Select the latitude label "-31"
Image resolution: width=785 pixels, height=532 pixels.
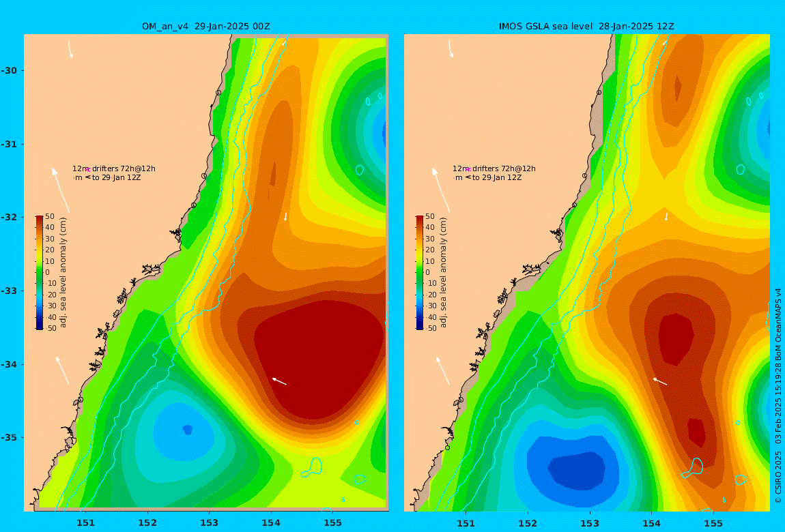[x=9, y=144]
